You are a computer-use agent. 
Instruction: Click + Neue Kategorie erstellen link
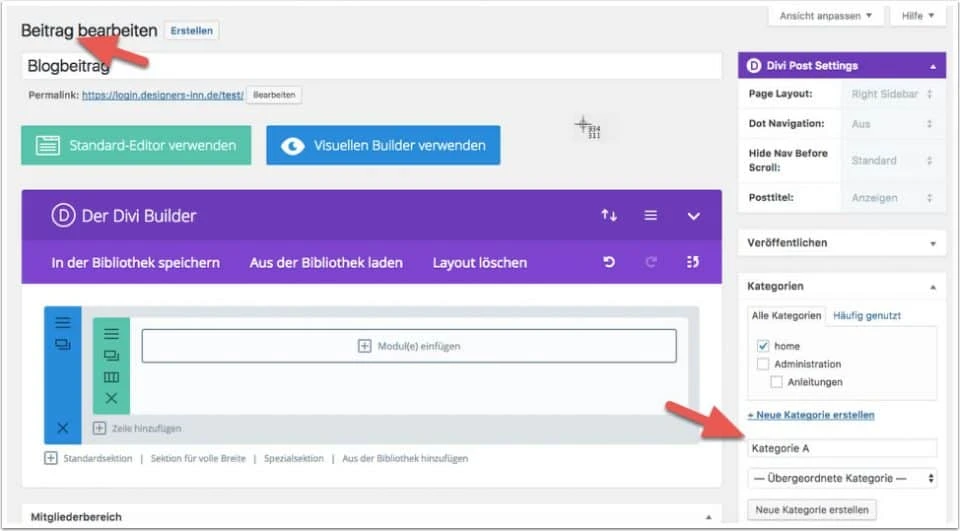pos(811,415)
